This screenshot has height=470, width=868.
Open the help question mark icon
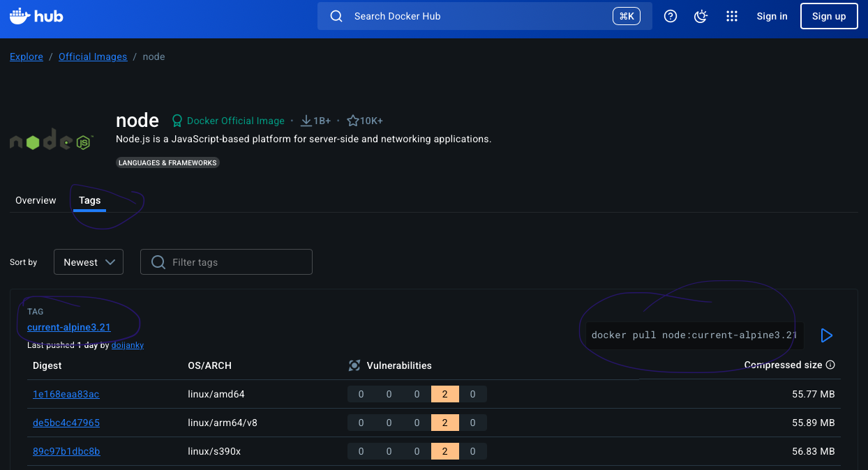pyautogui.click(x=671, y=16)
